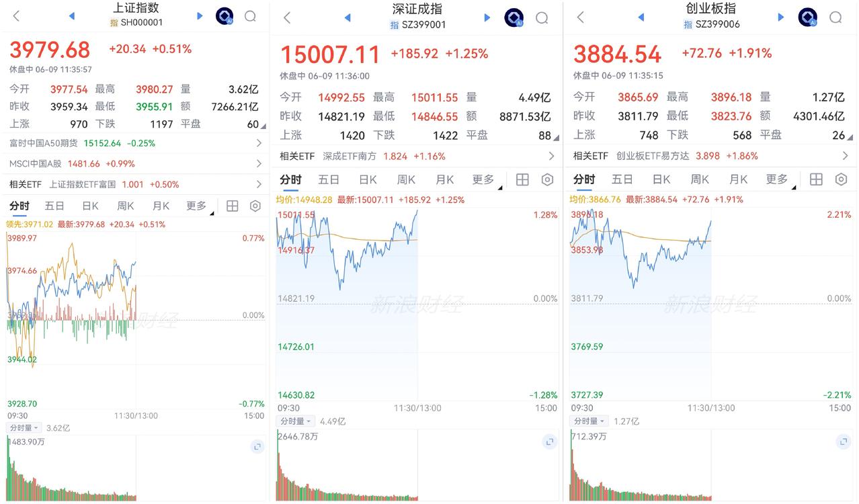Select the 日K tab in 上证指数
Image resolution: width=859 pixels, height=504 pixels.
(90, 206)
